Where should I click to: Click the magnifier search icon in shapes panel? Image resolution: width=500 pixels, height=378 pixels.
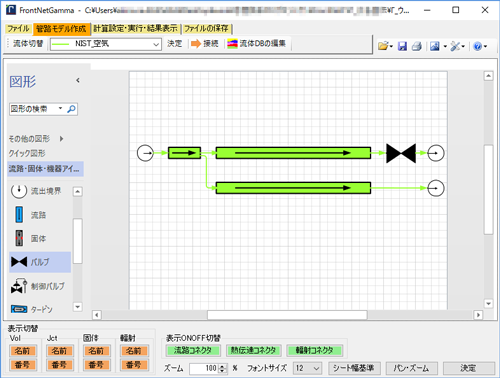71,109
